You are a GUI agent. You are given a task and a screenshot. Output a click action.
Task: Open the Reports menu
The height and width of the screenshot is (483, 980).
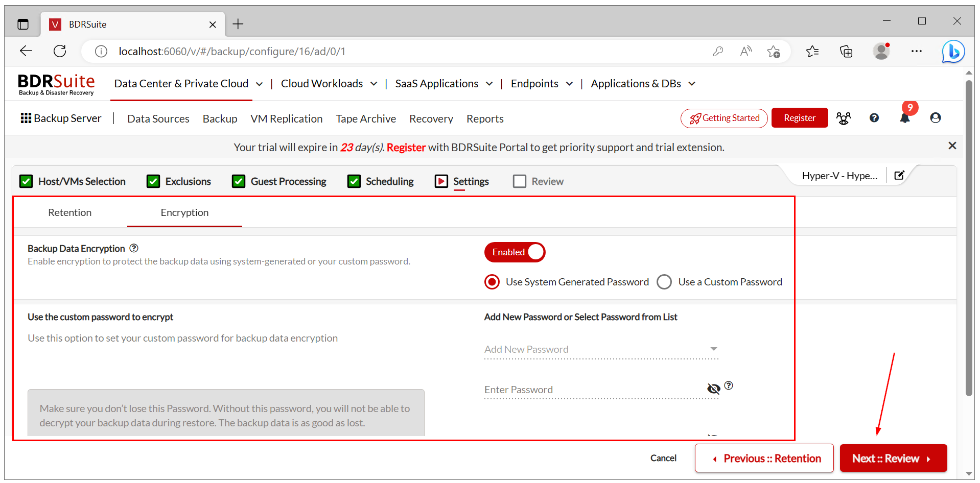[x=485, y=118]
